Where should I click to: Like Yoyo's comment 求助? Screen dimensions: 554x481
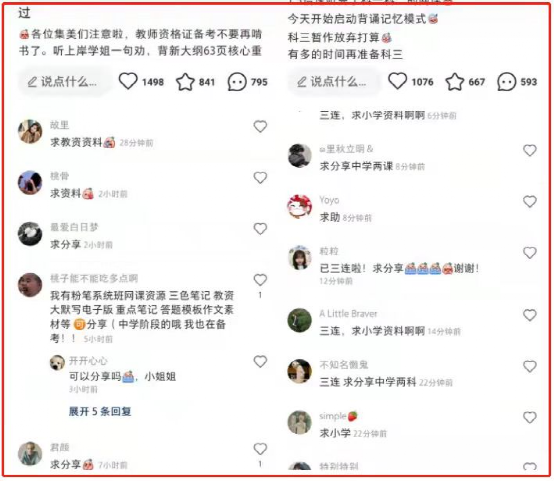click(530, 201)
